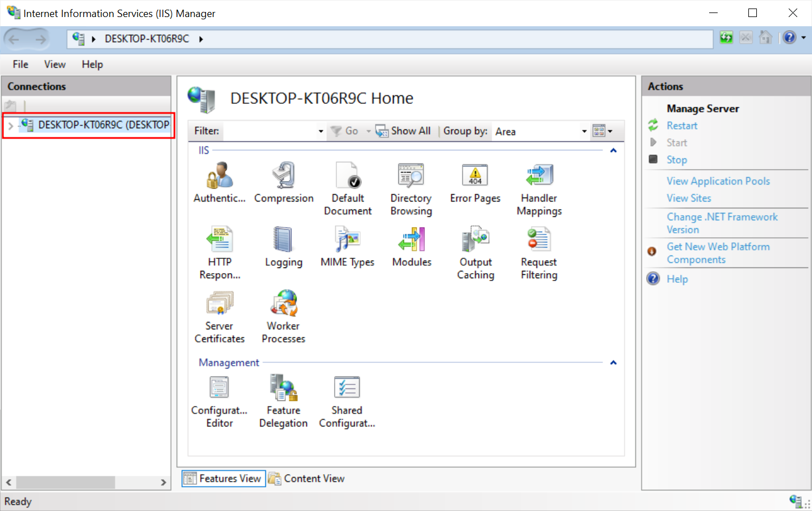Image resolution: width=812 pixels, height=511 pixels.
Task: Click the Go filter button
Action: (345, 131)
